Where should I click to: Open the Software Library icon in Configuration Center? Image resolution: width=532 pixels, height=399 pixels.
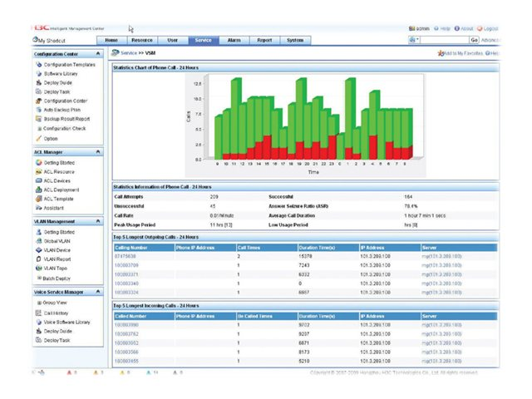(x=38, y=73)
